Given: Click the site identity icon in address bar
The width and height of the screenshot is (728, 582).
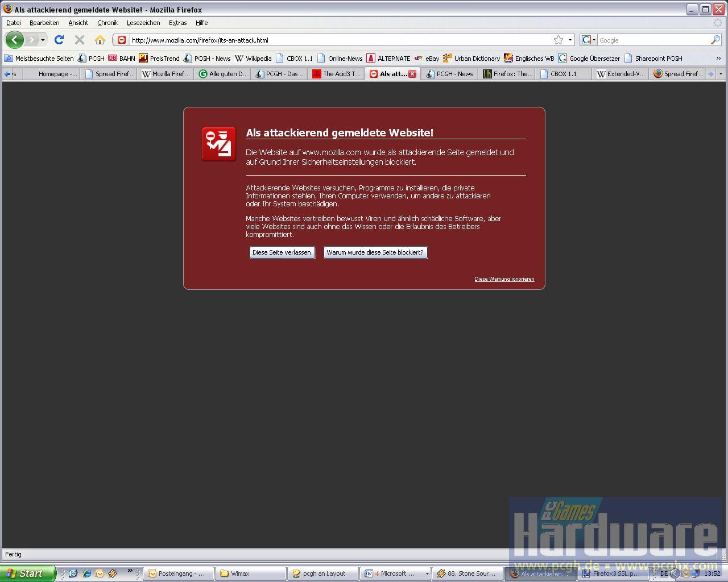Looking at the screenshot, I should pos(122,40).
